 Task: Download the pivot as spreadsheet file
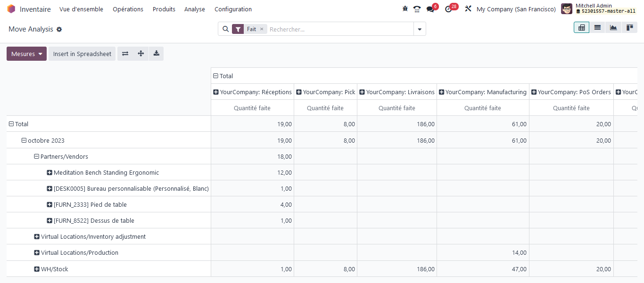pos(156,53)
